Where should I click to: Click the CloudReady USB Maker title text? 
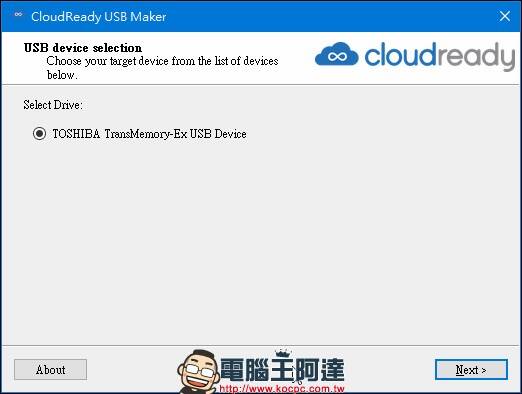point(99,16)
